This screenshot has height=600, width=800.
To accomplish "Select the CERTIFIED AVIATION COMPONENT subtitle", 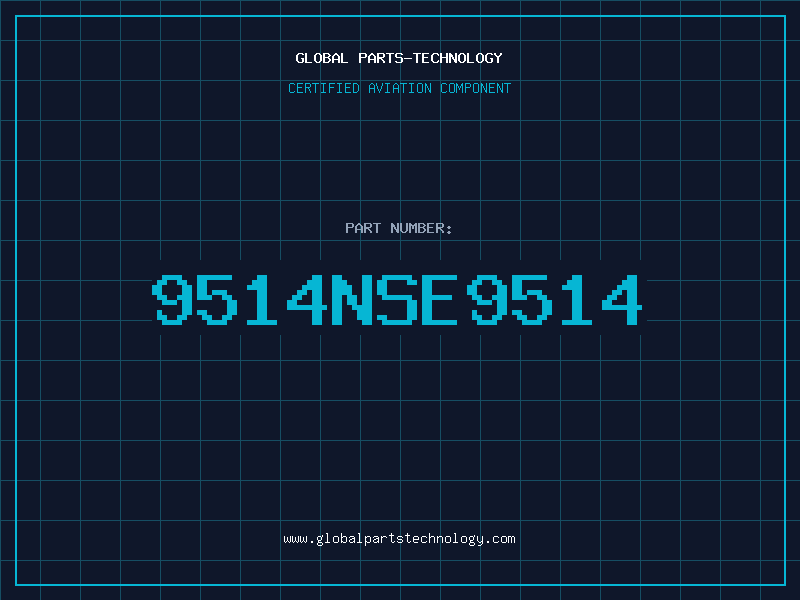I will click(399, 88).
